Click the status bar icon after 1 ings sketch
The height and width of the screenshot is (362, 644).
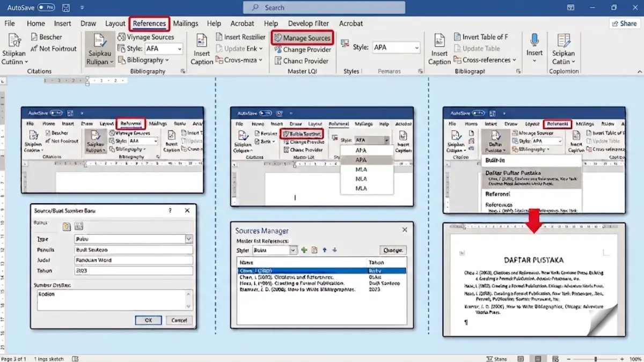[76, 358]
